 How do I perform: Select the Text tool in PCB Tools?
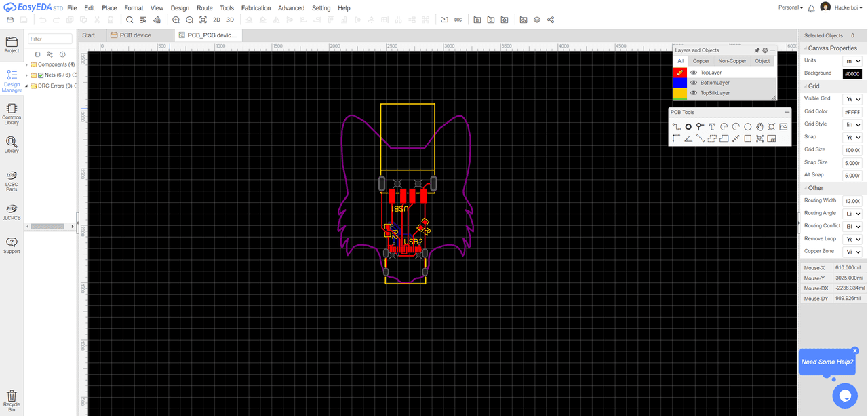(x=712, y=127)
